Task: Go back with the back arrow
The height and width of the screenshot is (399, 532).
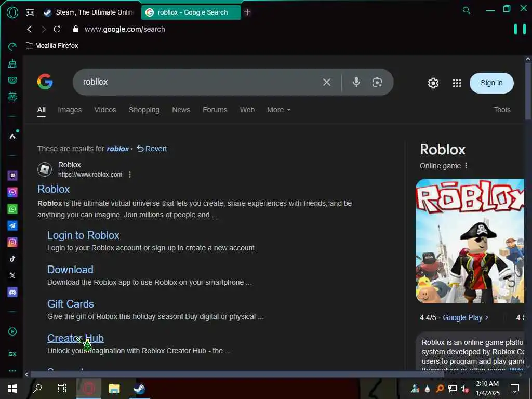Action: (29, 29)
